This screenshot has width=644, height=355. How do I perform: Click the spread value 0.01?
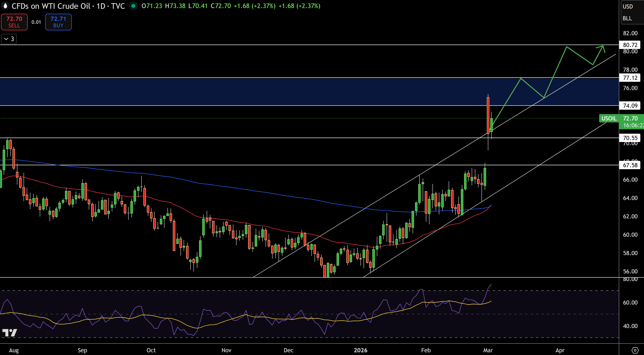point(36,22)
